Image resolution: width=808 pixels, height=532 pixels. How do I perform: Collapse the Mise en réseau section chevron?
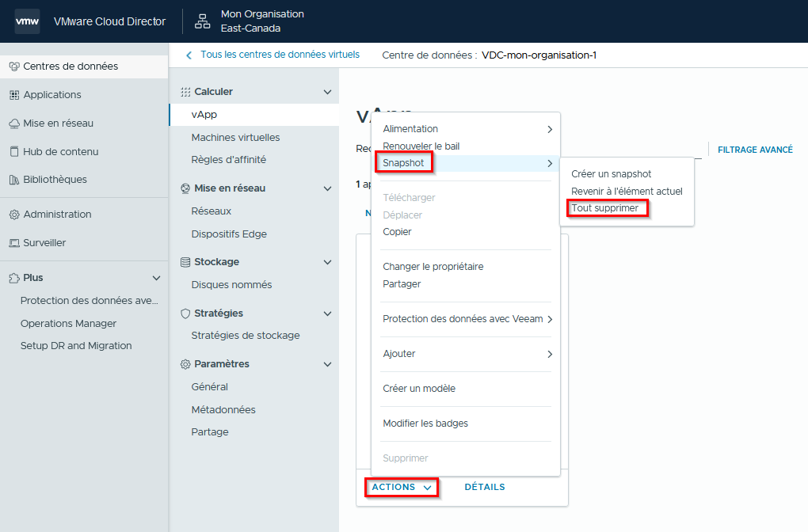[327, 188]
